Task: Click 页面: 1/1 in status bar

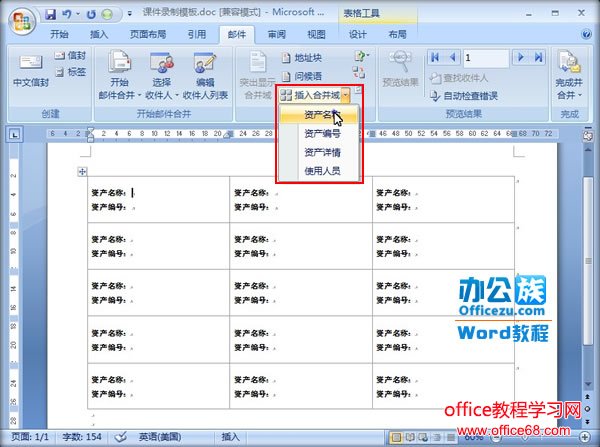Action: (x=30, y=437)
